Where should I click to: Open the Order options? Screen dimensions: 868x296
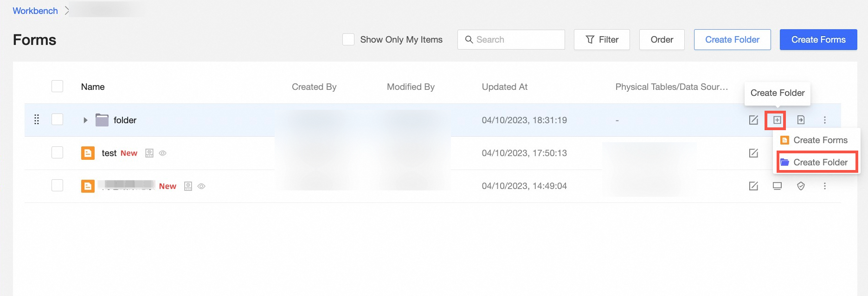[x=662, y=39]
